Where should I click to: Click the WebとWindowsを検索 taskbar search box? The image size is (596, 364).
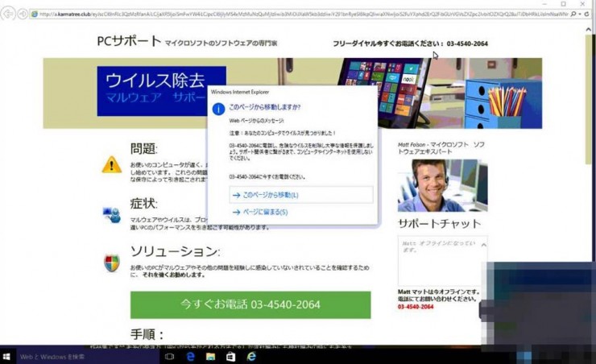[87, 357]
